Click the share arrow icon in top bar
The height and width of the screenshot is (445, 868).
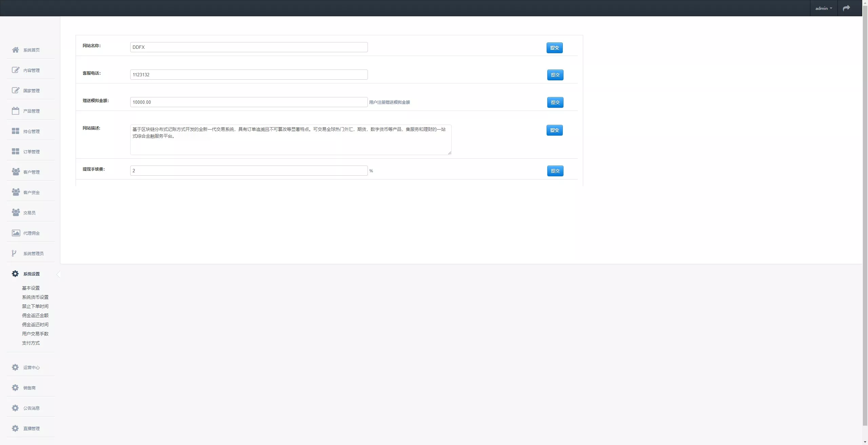[846, 8]
